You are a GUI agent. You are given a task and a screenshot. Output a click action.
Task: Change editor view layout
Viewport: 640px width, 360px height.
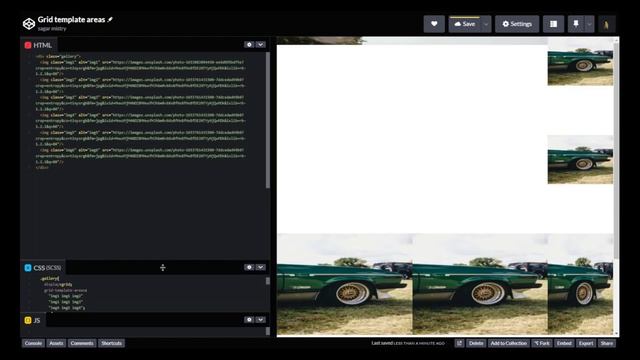(553, 24)
